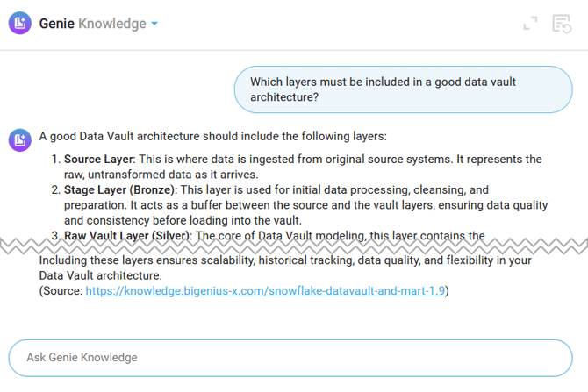Viewport: 588px width, 392px height.
Task: Click the bold "Source Layer" heading
Action: tap(98, 159)
